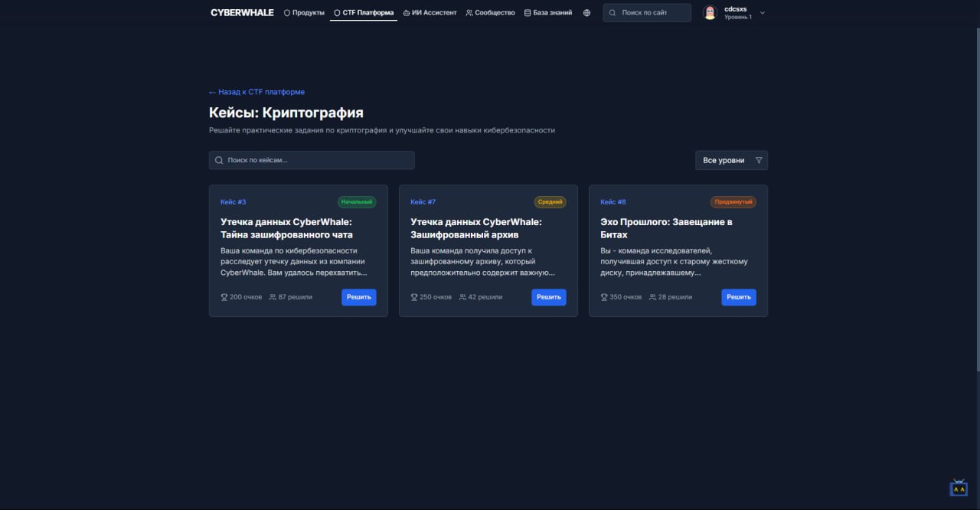980x510 pixels.
Task: Click the globe language icon
Action: tap(587, 13)
